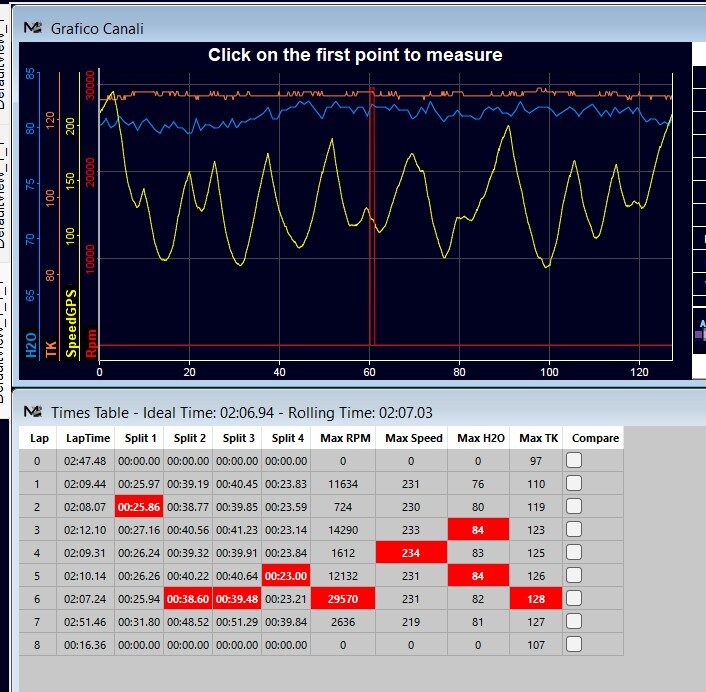Viewport: 706px width, 692px height.
Task: Check the Compare box for lap 0
Action: coord(574,461)
